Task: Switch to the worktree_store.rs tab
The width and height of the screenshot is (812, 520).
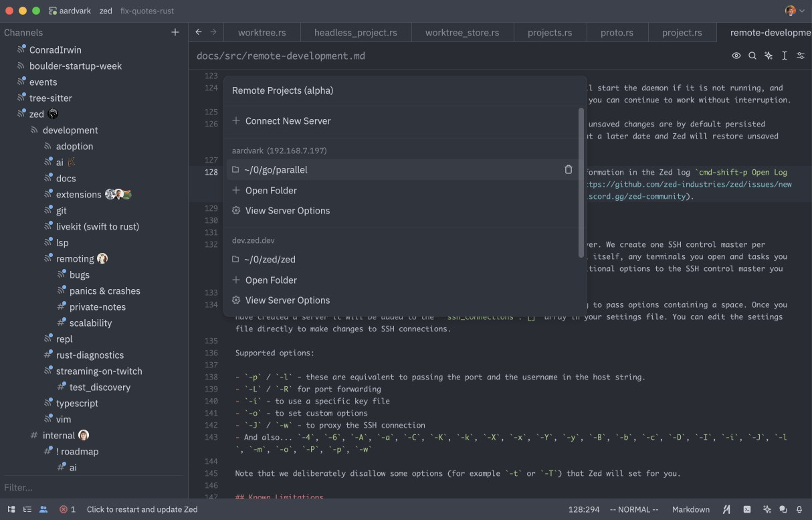Action: click(462, 31)
